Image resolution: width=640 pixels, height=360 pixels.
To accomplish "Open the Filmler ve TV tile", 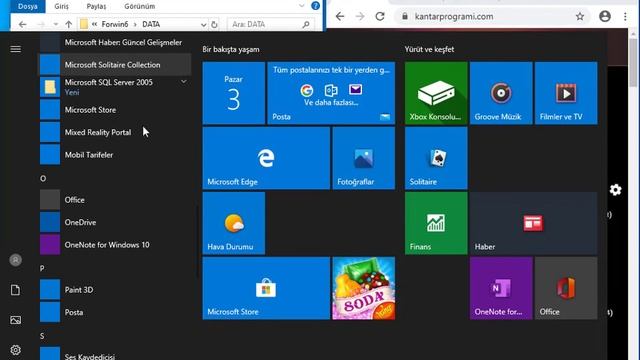I will tap(566, 93).
